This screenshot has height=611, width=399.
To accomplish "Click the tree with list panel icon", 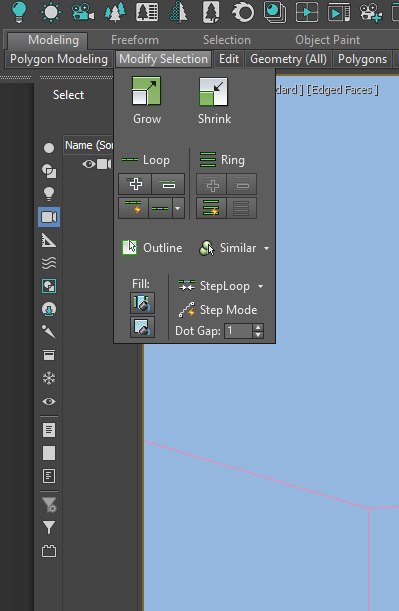I will 147,12.
